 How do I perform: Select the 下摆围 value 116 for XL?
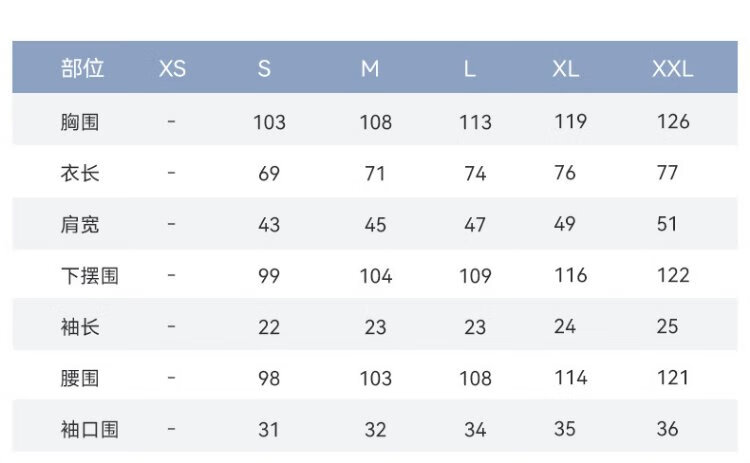point(570,276)
